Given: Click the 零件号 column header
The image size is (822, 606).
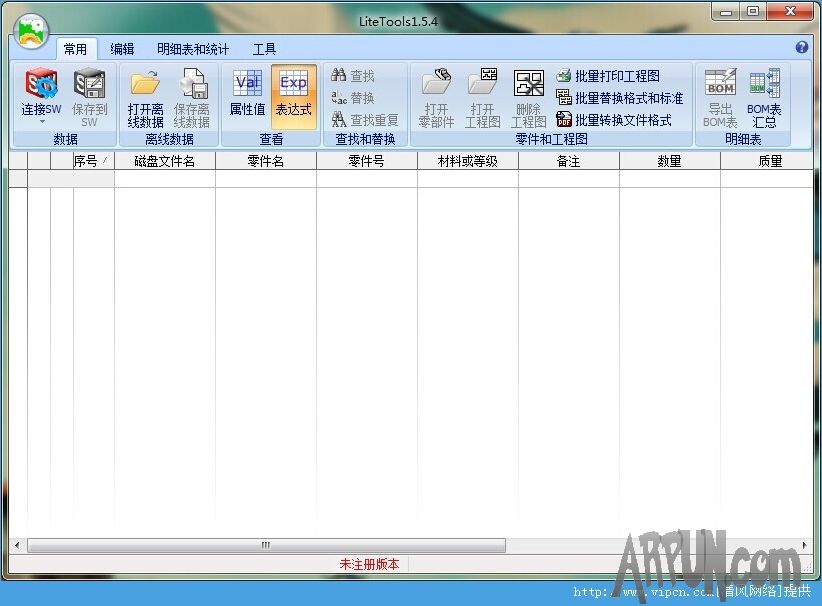Looking at the screenshot, I should (366, 161).
